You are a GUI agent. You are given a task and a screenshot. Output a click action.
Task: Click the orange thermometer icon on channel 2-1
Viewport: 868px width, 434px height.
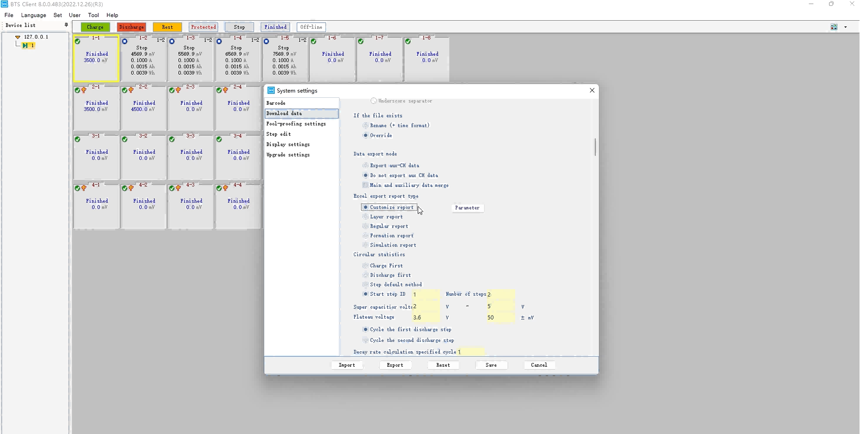coord(84,90)
